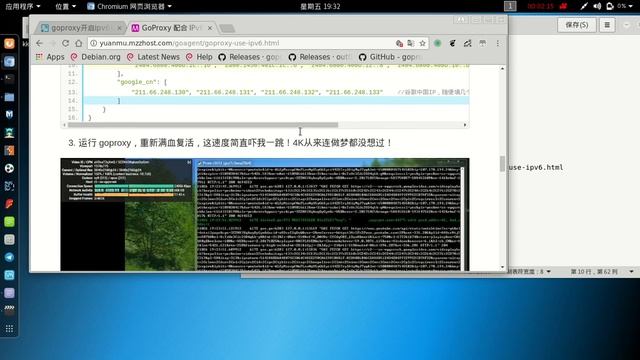Click workspace indicator 1 in top panel

coord(510,6)
